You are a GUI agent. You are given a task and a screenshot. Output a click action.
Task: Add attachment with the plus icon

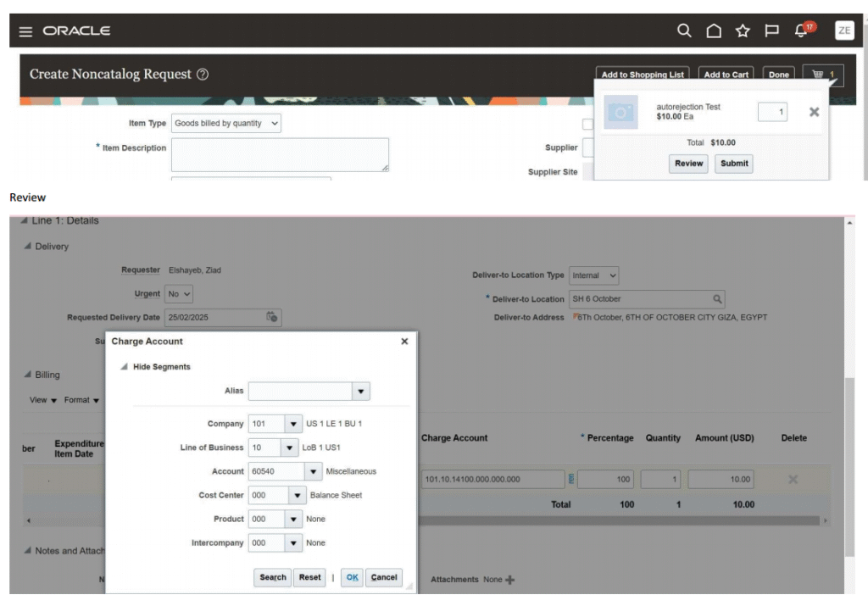(509, 580)
